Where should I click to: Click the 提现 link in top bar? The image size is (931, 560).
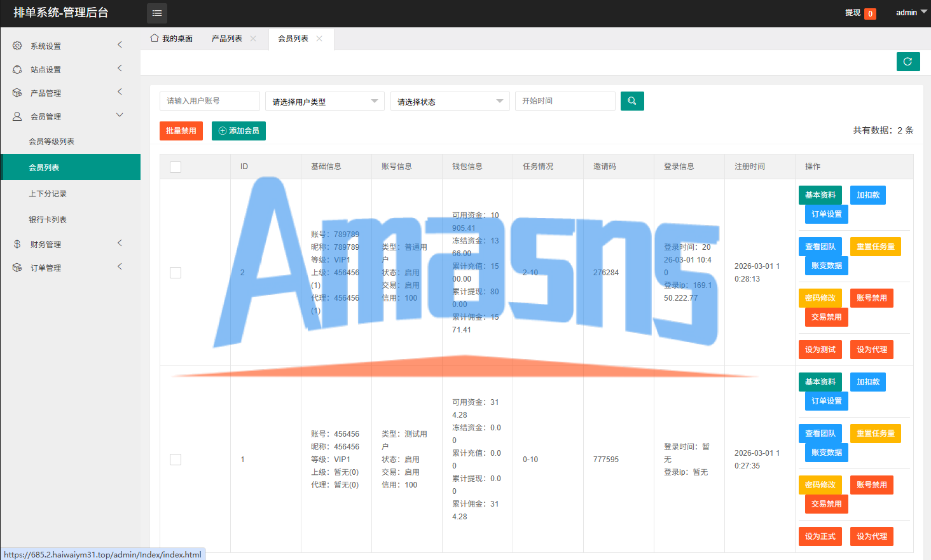click(x=853, y=13)
